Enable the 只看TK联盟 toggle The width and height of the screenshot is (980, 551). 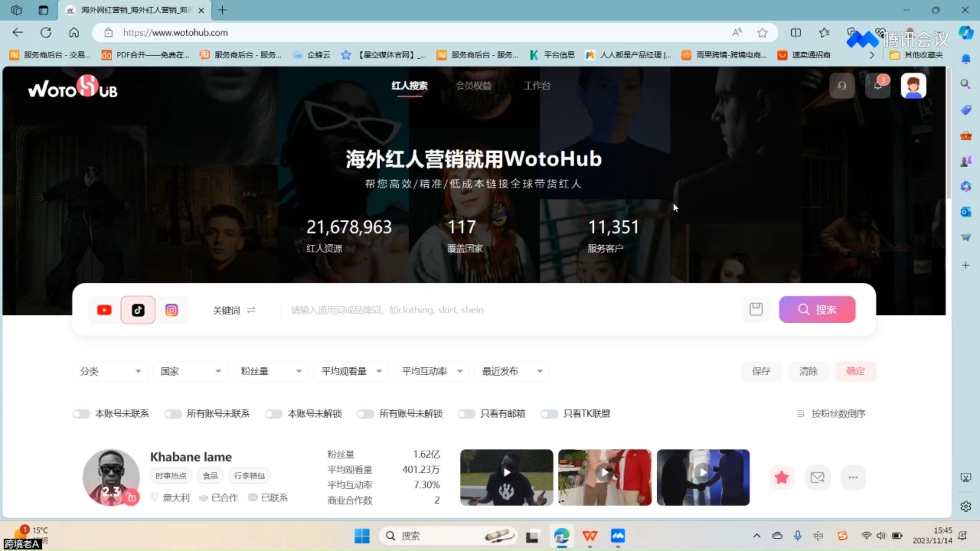point(549,414)
